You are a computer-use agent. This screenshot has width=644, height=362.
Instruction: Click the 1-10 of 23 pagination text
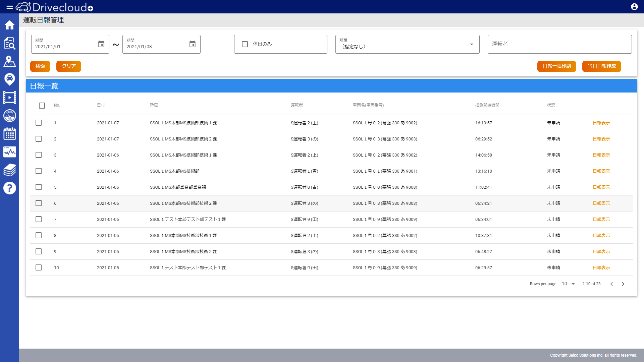point(592,284)
